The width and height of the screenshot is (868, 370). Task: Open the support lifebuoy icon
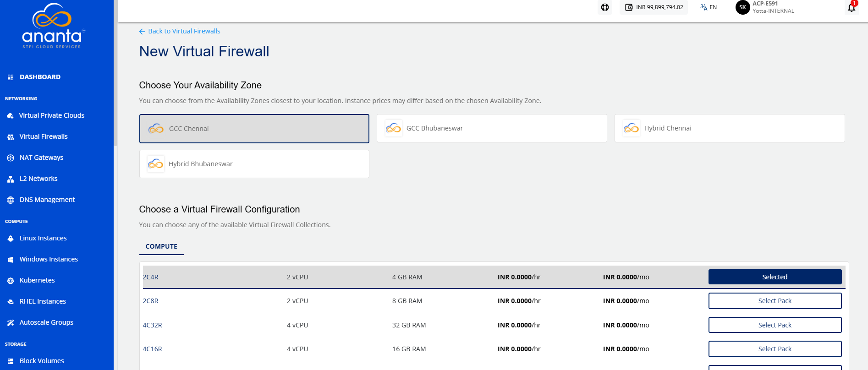tap(605, 7)
